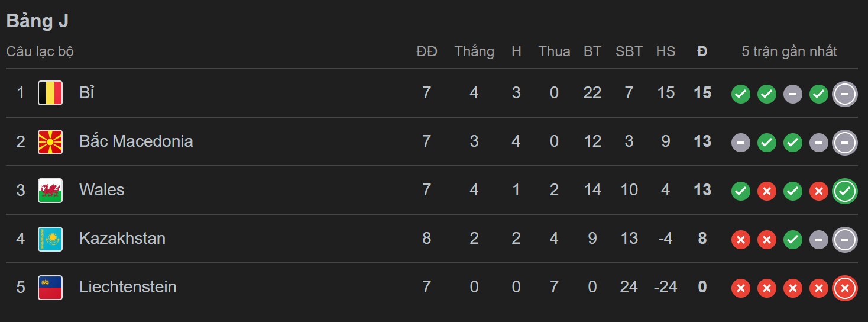Click the Bảng J group title
This screenshot has width=868, height=322.
(37, 21)
